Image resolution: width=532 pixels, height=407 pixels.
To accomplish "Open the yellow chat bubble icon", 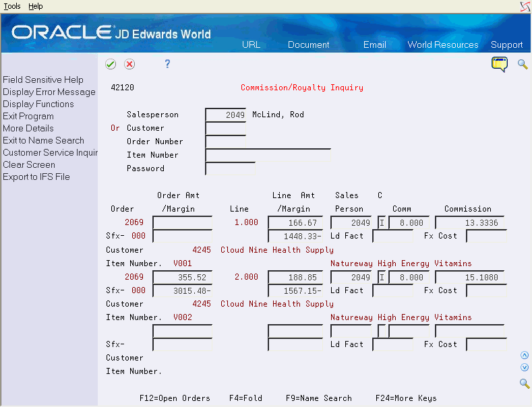I will 500,64.
